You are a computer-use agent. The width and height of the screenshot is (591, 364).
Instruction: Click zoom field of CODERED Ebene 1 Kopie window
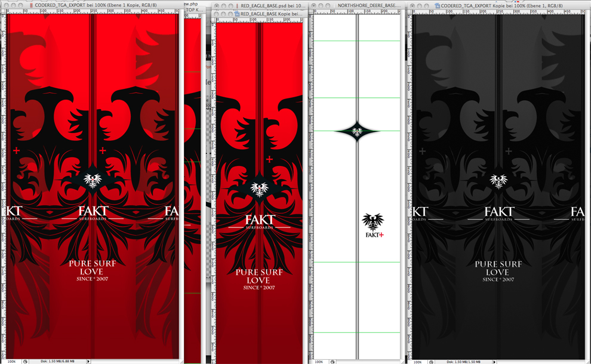[x=11, y=362]
